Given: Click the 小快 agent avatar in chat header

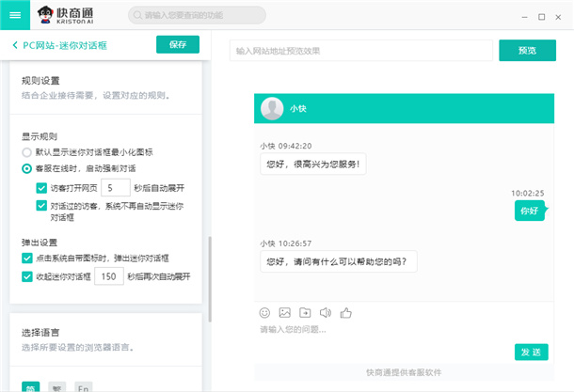Looking at the screenshot, I should (x=272, y=109).
